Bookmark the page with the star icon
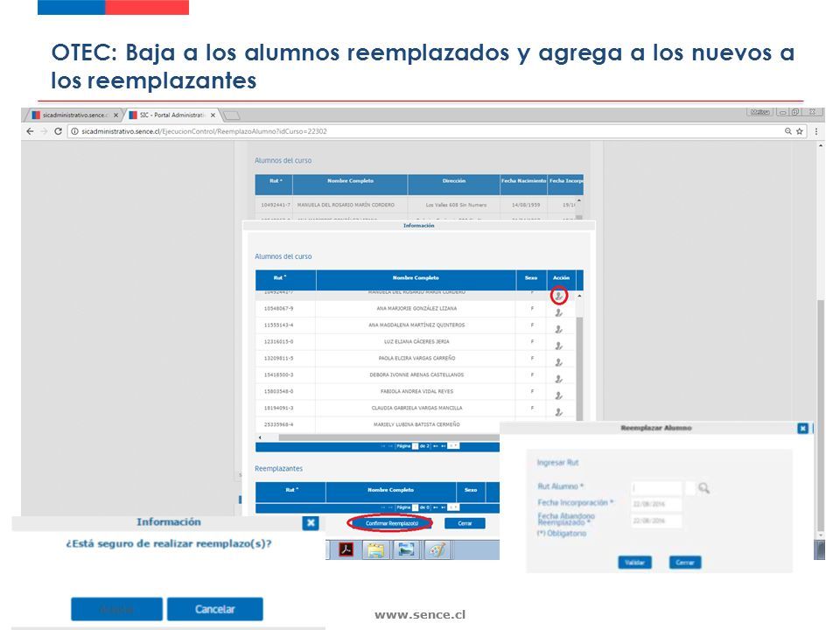This screenshot has width=840, height=630. [799, 131]
